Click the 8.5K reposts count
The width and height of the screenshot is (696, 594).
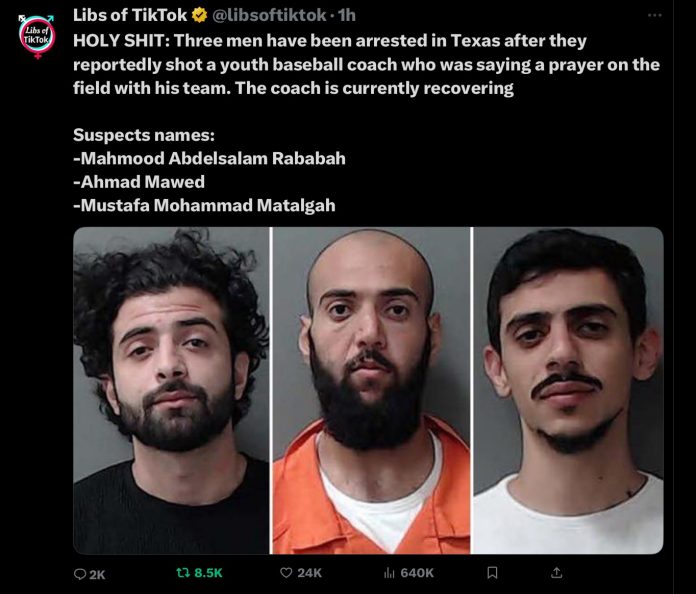point(208,573)
